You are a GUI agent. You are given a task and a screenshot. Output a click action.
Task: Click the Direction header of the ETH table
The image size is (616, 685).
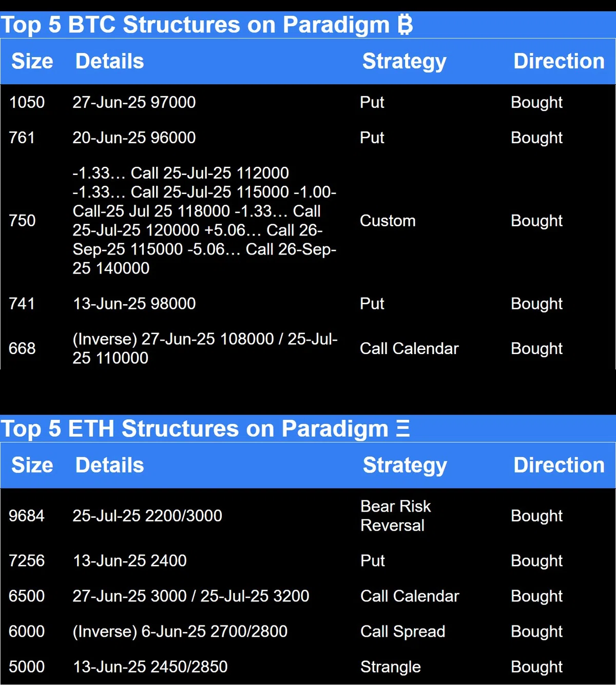(559, 465)
